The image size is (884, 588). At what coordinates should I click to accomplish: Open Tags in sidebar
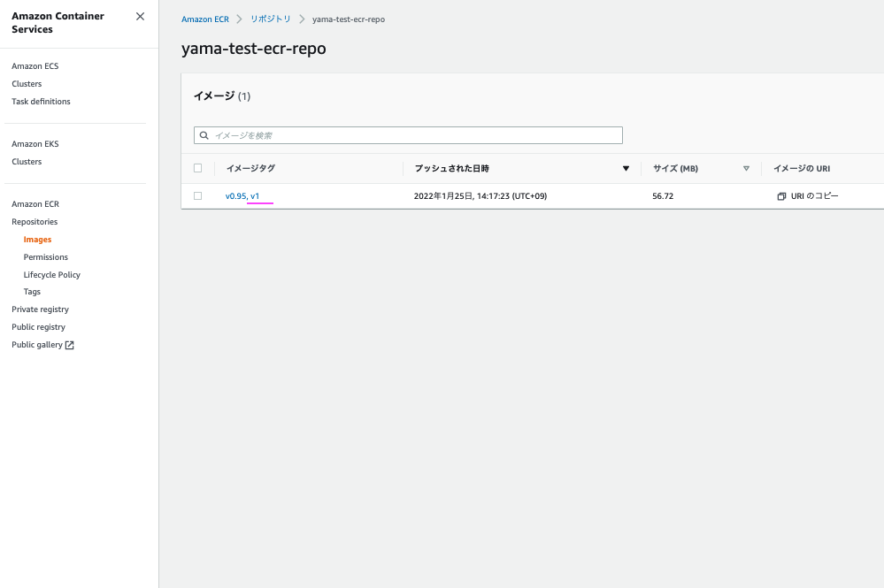pyautogui.click(x=32, y=291)
